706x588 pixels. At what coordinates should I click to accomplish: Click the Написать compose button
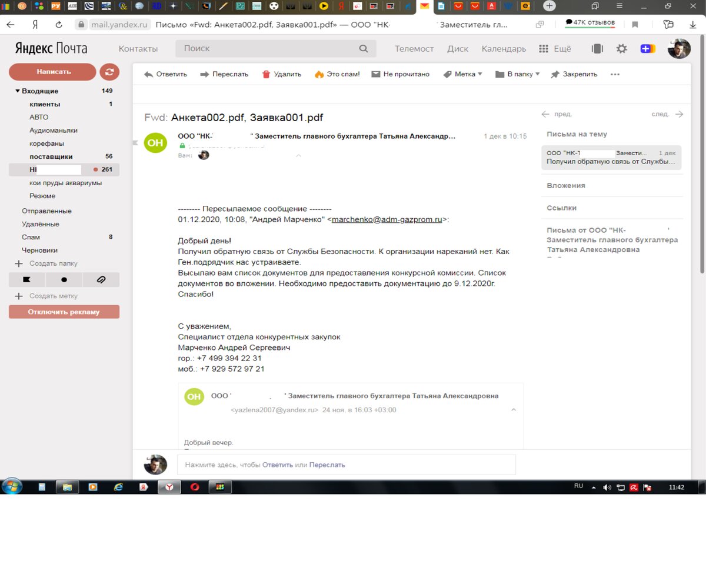(x=52, y=72)
